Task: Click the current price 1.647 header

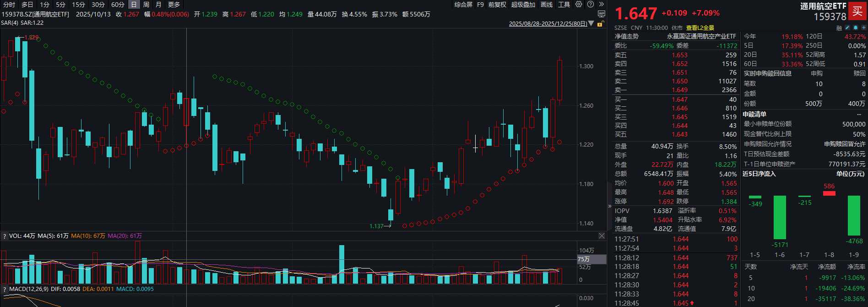Action: coord(636,13)
